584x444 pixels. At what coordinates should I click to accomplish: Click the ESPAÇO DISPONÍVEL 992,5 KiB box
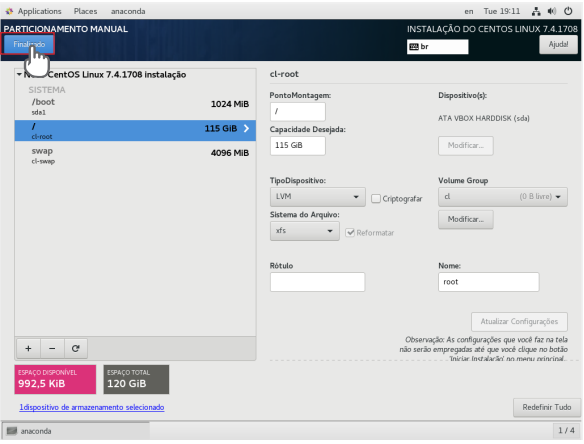(x=55, y=379)
